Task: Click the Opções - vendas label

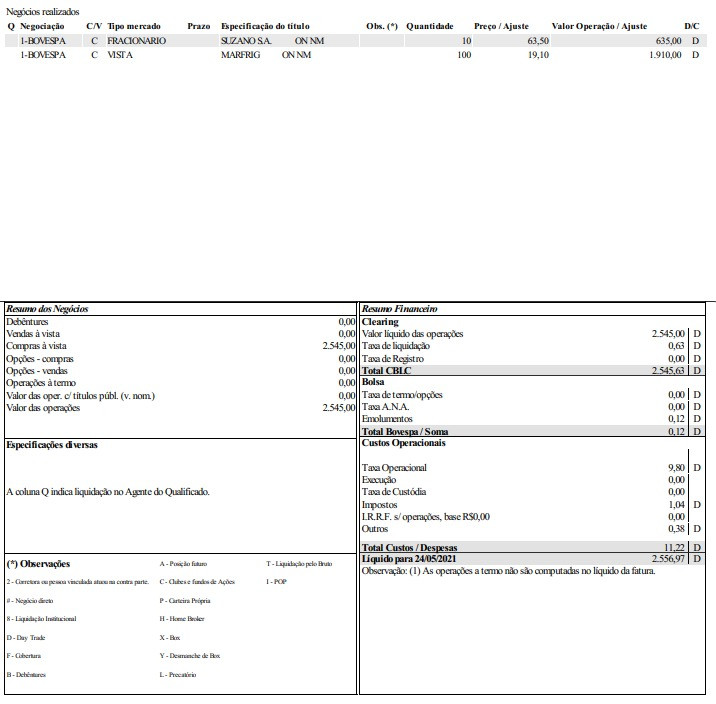Action: [x=37, y=371]
